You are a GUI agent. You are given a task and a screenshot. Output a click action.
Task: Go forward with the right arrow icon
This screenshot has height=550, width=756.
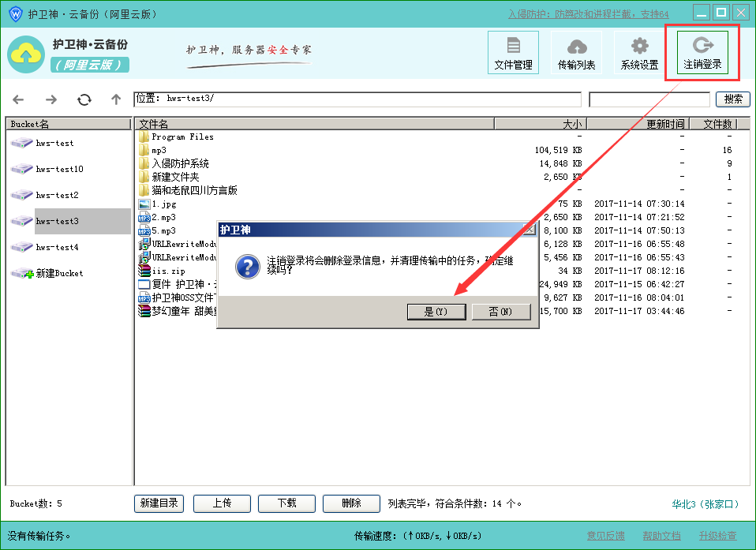click(51, 99)
